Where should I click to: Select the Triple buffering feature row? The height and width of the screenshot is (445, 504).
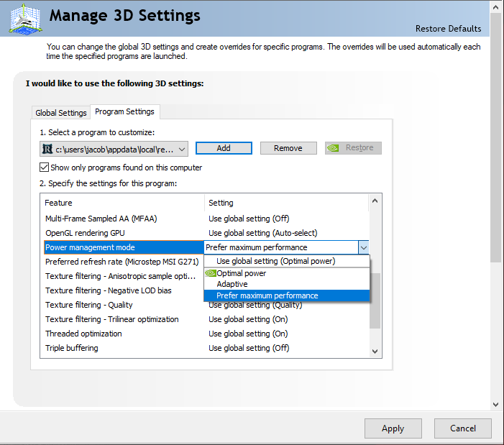(72, 348)
